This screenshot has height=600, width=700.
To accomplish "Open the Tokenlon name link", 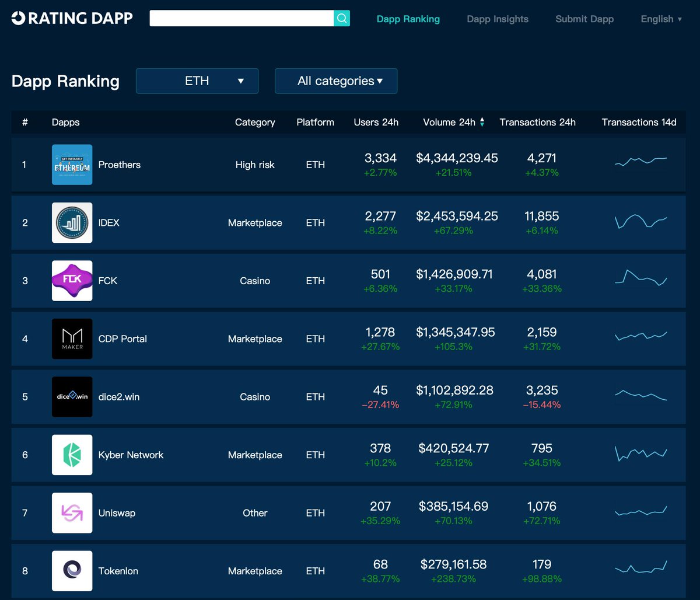I will point(118,571).
